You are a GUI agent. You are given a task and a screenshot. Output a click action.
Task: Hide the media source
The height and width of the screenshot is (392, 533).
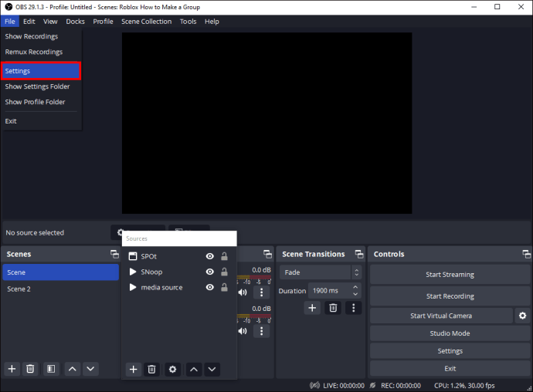(210, 287)
